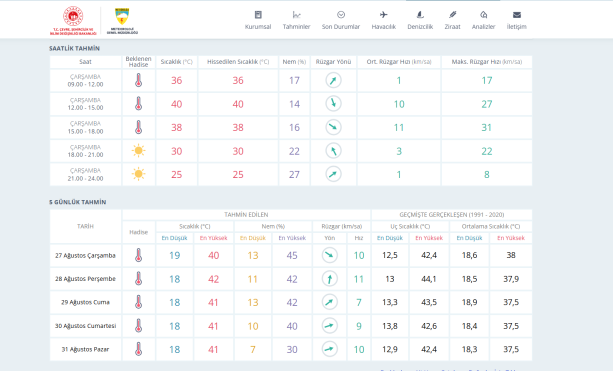
Task: Click thermometer icon for 12.00 - 15.00
Action: [x=138, y=104]
